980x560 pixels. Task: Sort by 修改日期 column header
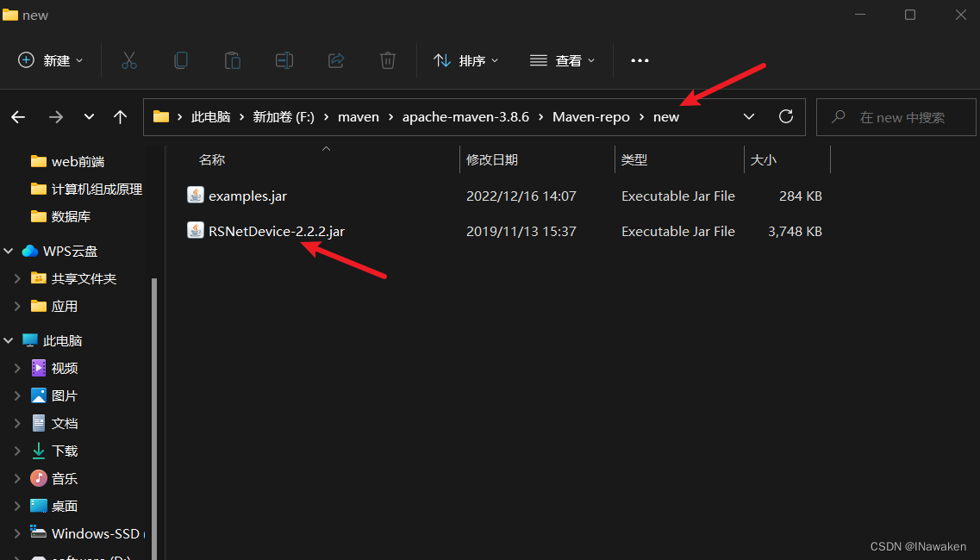492,160
